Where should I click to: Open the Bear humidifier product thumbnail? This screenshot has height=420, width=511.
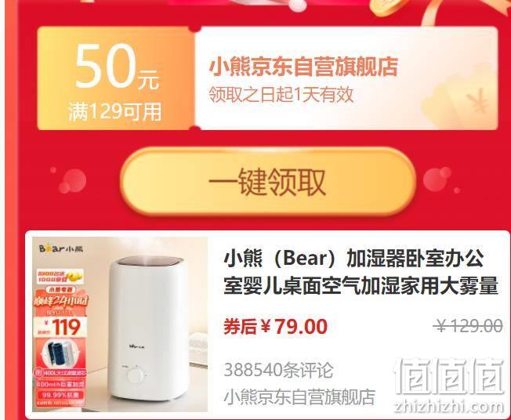click(120, 324)
